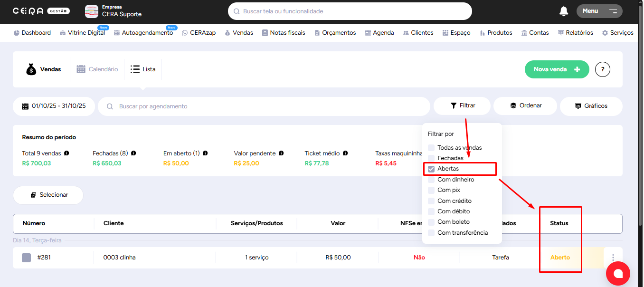Click the notification bell icon
This screenshot has width=644, height=287.
click(564, 11)
